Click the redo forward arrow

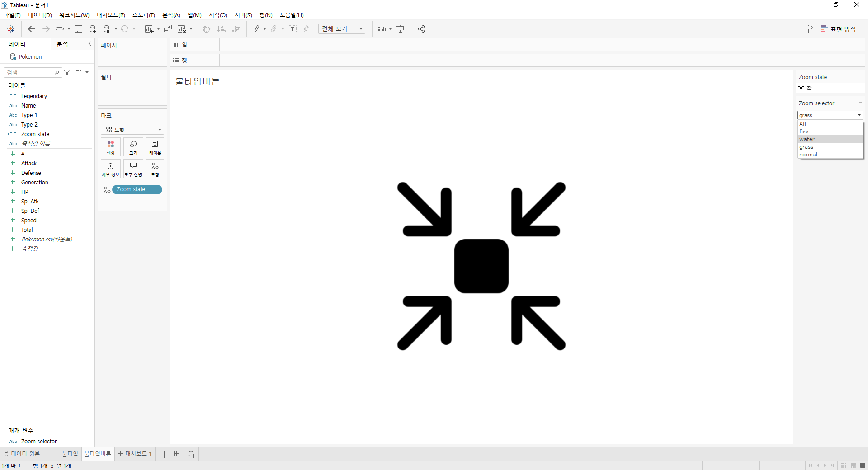(46, 29)
